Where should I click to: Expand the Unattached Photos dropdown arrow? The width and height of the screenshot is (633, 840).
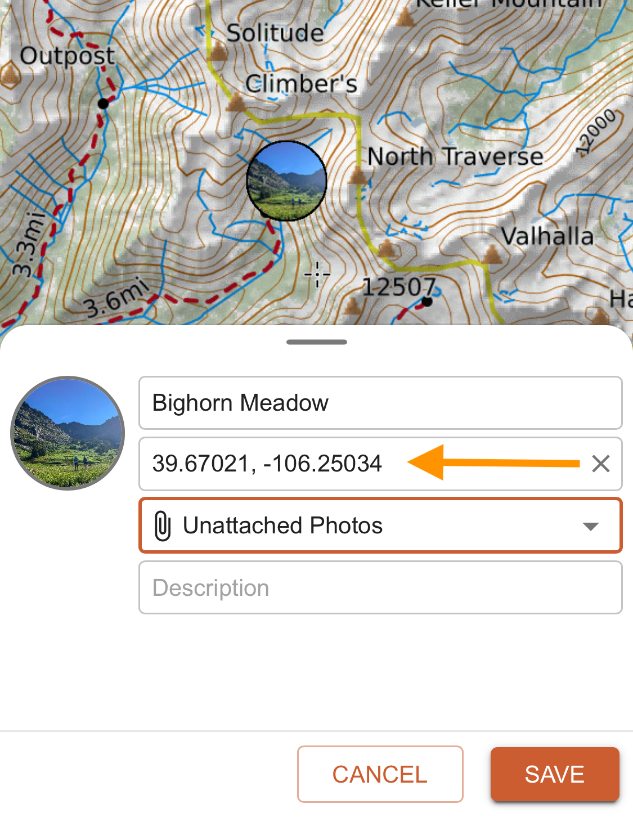coord(591,527)
